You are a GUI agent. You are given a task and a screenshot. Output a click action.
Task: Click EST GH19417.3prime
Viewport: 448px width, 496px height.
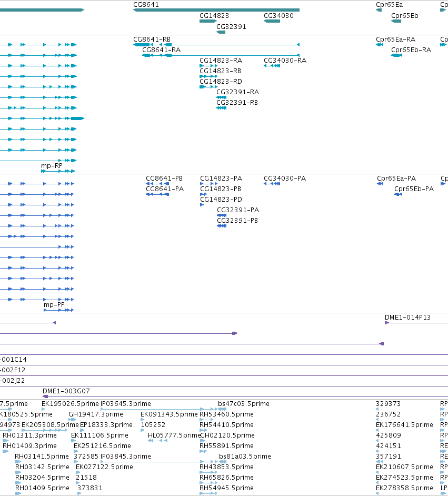[73, 420]
